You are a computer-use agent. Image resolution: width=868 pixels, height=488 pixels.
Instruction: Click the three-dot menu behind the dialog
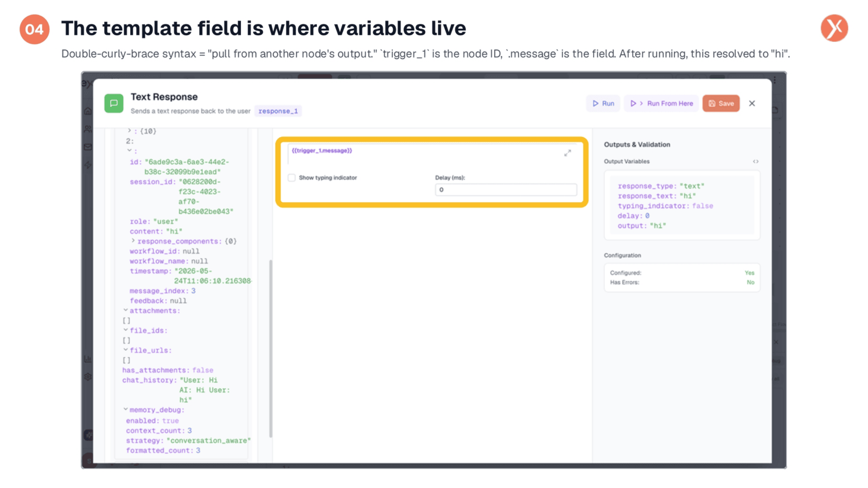click(x=775, y=80)
